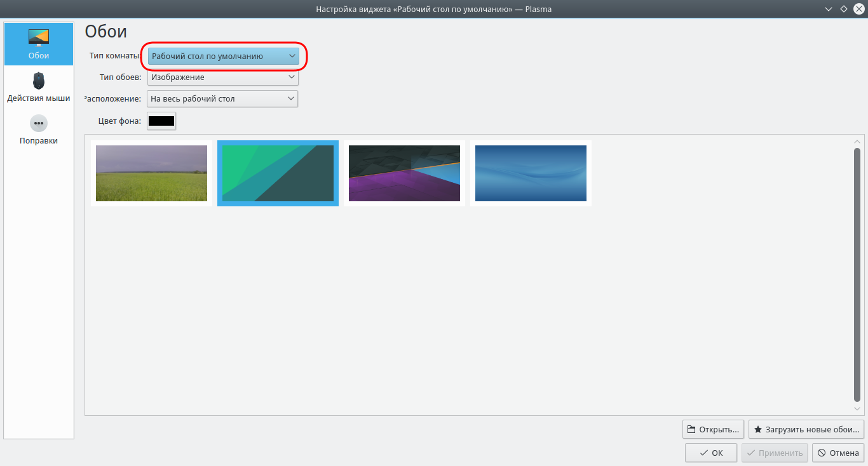868x466 pixels.
Task: Click Загрузить новые обои button
Action: point(806,430)
